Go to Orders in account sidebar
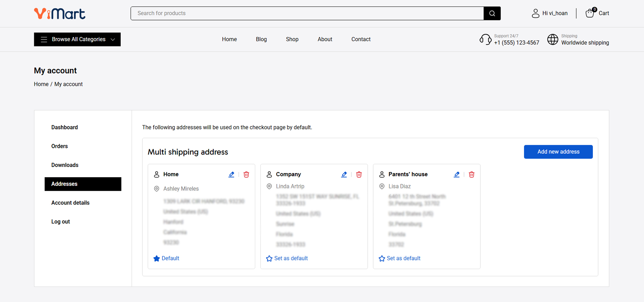The image size is (644, 302). pos(60,146)
